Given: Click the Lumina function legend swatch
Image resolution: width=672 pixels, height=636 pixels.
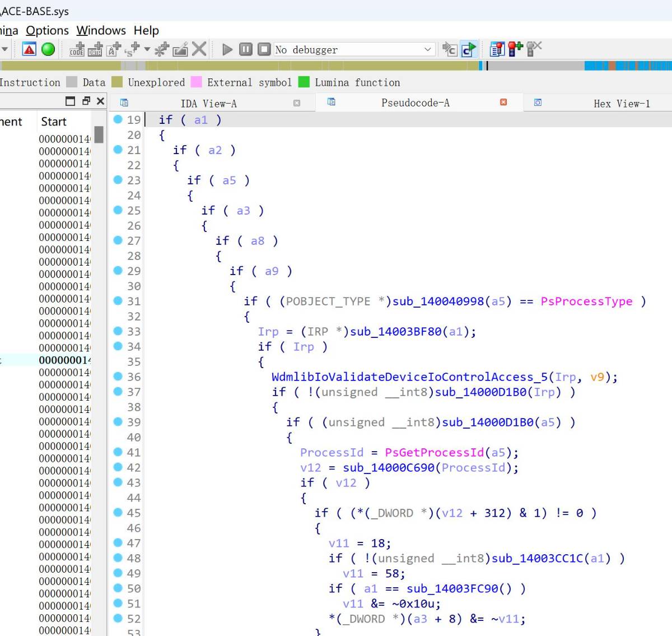Looking at the screenshot, I should pos(304,82).
